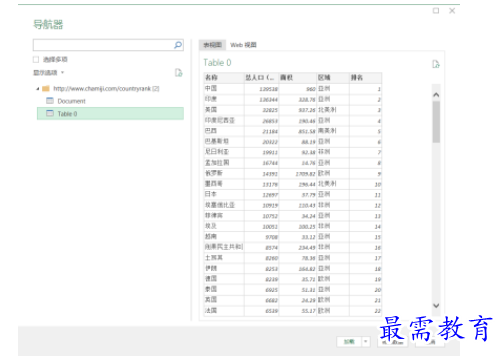Viewport: 501px width, 360px height.
Task: Click the Load button
Action: (349, 342)
